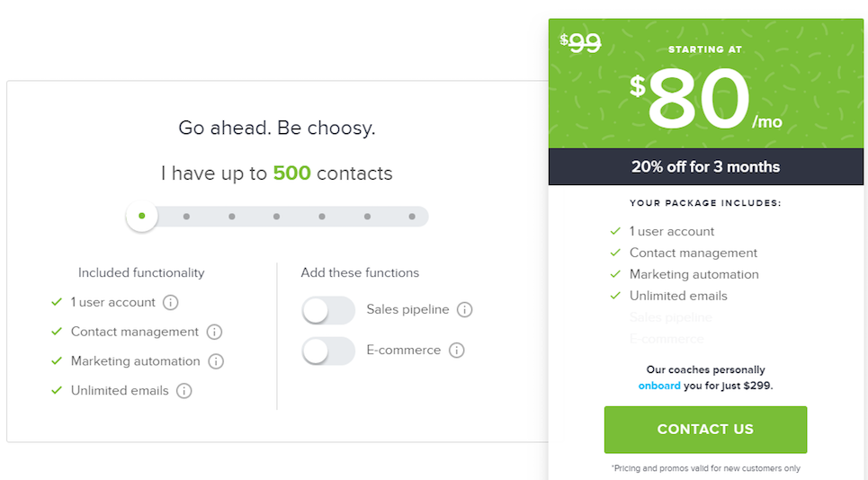Choose the fourth contacts slider stop
Screen dimensions: 868x480
(x=276, y=217)
